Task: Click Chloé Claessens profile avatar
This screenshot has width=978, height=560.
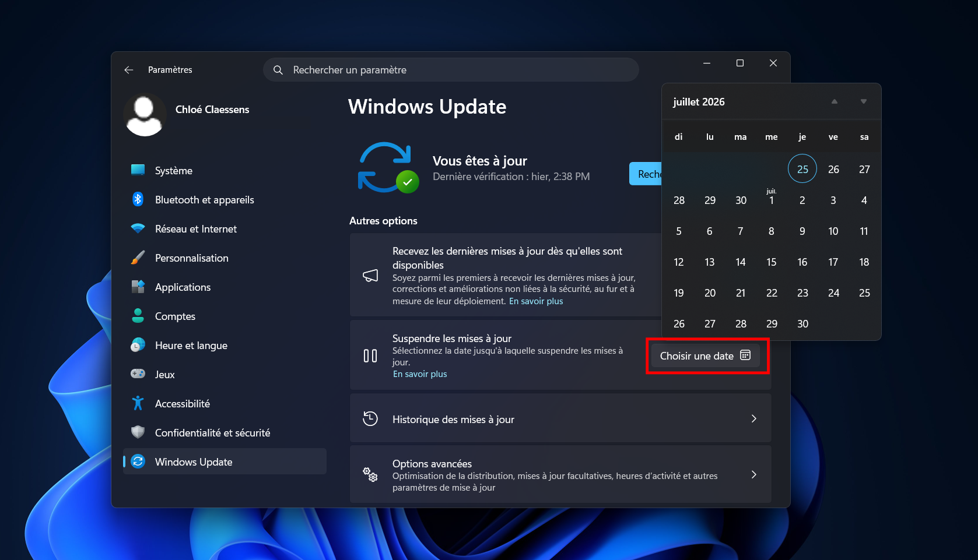Action: pyautogui.click(x=145, y=115)
